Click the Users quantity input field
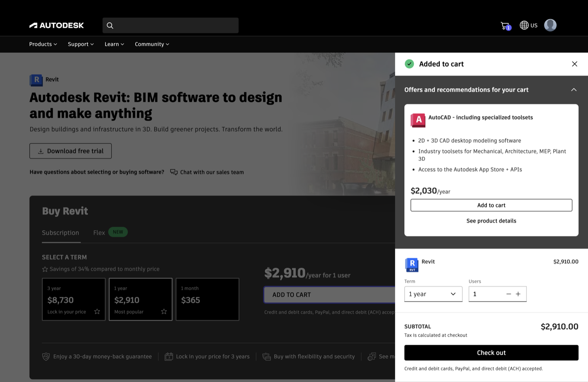Image resolution: width=588 pixels, height=382 pixels. 487,294
